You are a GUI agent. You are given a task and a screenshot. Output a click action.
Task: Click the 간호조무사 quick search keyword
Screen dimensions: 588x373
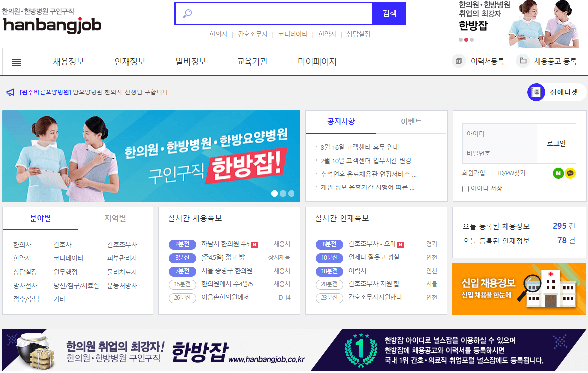(x=253, y=34)
